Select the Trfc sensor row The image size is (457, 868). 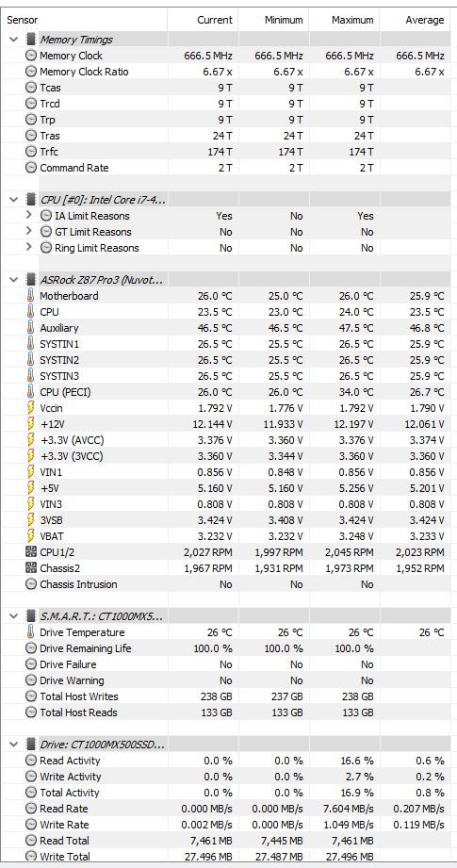coord(228,152)
